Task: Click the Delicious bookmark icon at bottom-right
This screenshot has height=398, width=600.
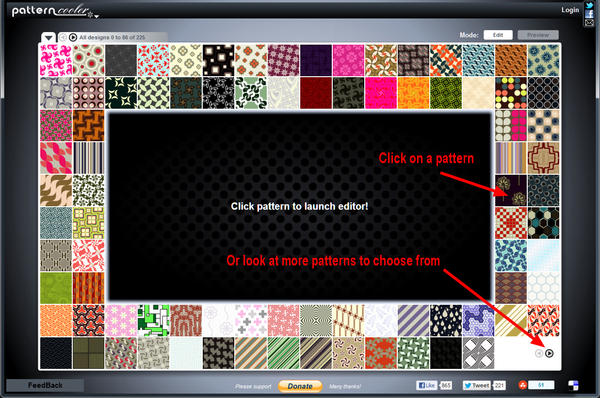Action: point(573,385)
